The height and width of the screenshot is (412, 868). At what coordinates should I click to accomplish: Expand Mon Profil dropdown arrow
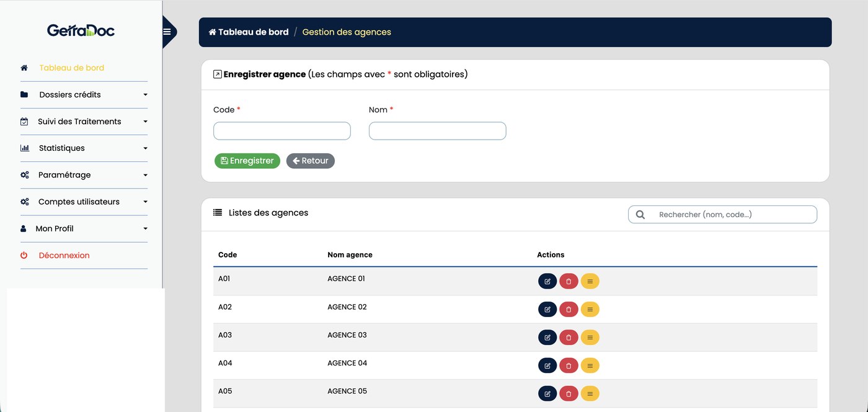(x=145, y=228)
